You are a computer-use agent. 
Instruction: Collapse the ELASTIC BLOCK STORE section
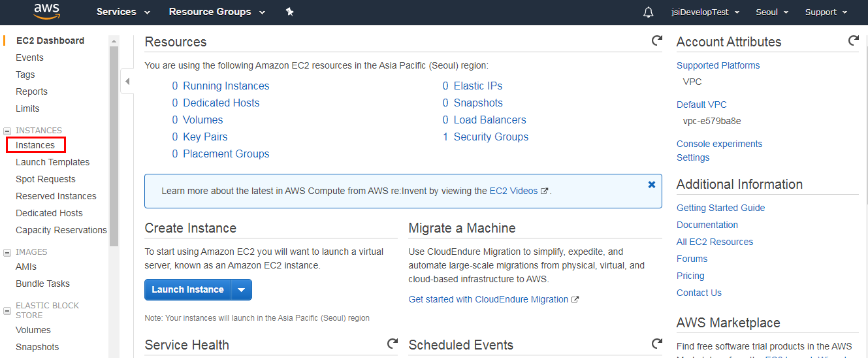(7, 306)
